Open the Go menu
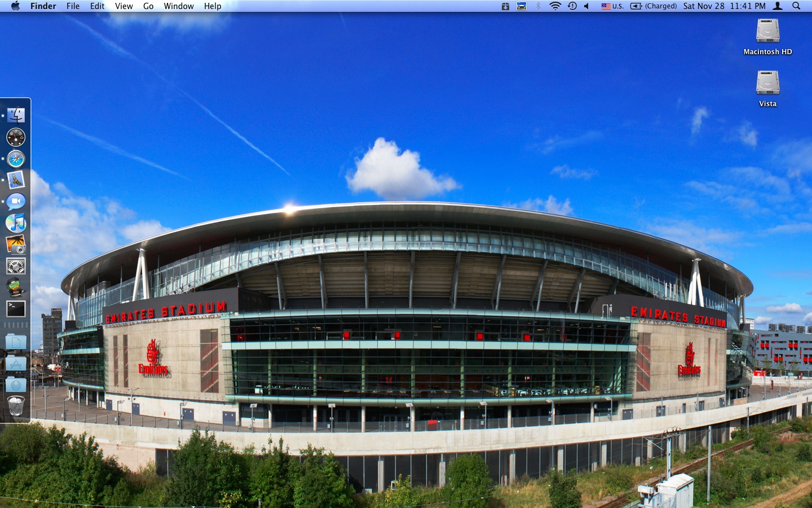 tap(148, 6)
